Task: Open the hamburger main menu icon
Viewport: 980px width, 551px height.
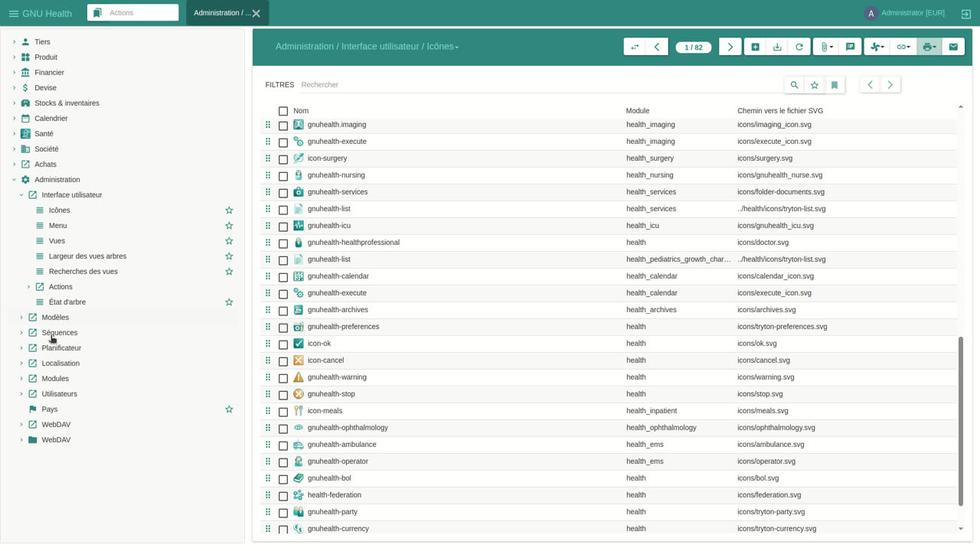Action: point(13,13)
